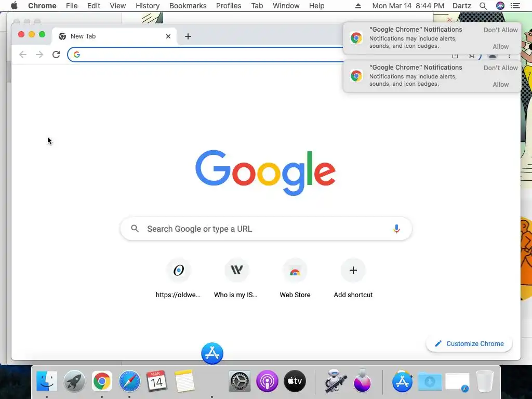Open a new tab with the plus button
This screenshot has height=399, width=532.
tap(188, 36)
